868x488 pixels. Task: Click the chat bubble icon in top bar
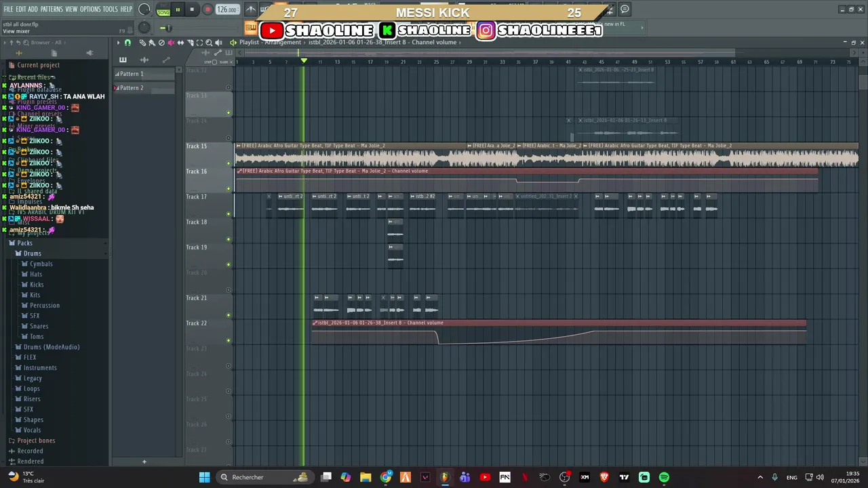pos(625,9)
